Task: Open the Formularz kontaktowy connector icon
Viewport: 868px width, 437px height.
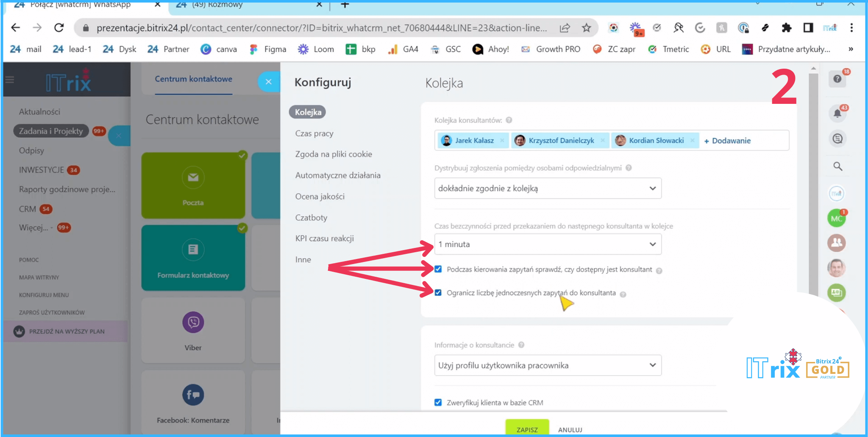Action: coord(193,250)
